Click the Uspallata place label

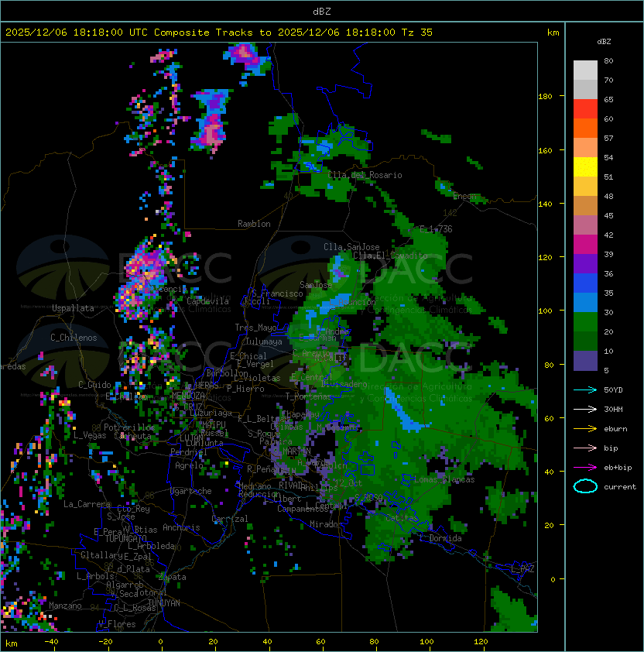point(73,308)
